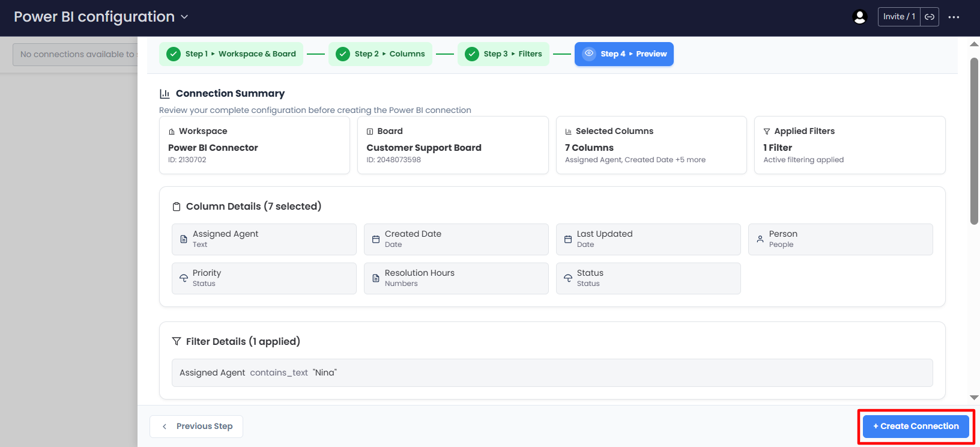Go to Step 1 Workspace & Board
The width and height of the screenshot is (980, 447).
click(231, 54)
